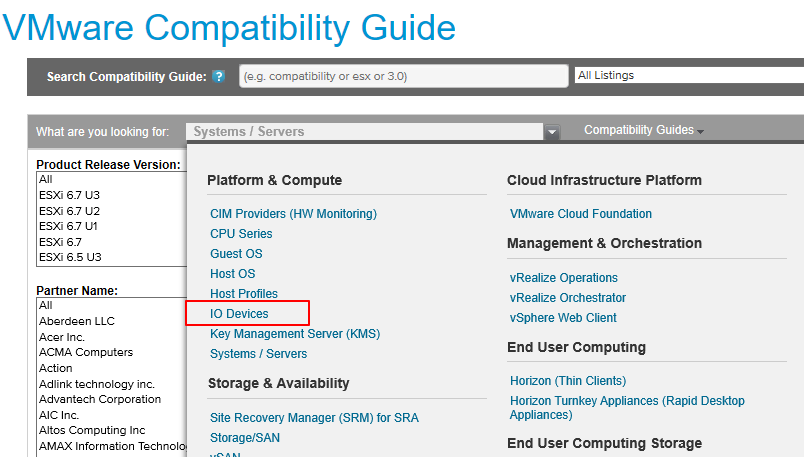Image resolution: width=804 pixels, height=457 pixels.
Task: Open the vRealize Orchestrator link
Action: tap(568, 298)
